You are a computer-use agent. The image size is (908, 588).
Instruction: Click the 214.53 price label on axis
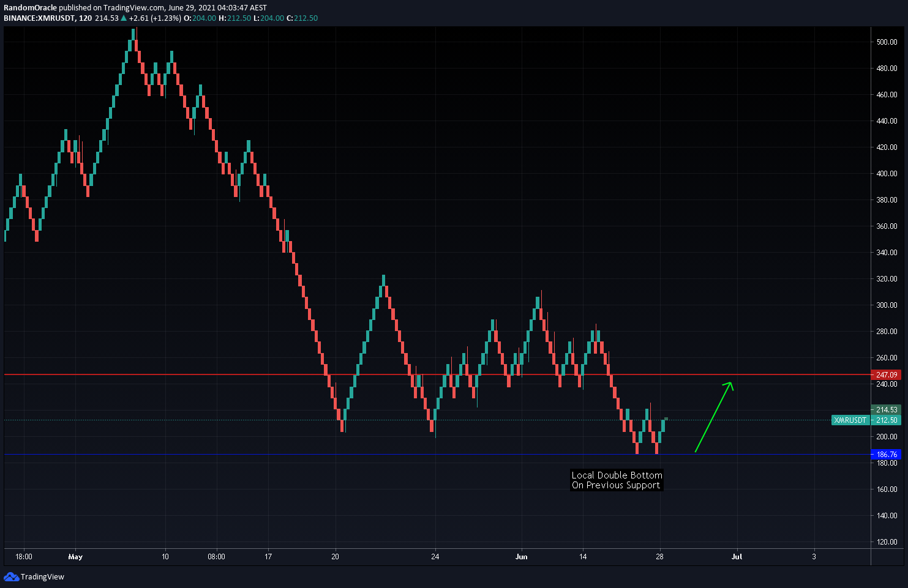[886, 410]
